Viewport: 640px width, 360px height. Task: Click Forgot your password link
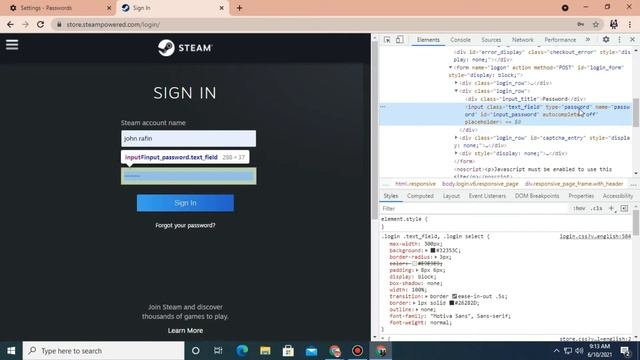pyautogui.click(x=185, y=225)
